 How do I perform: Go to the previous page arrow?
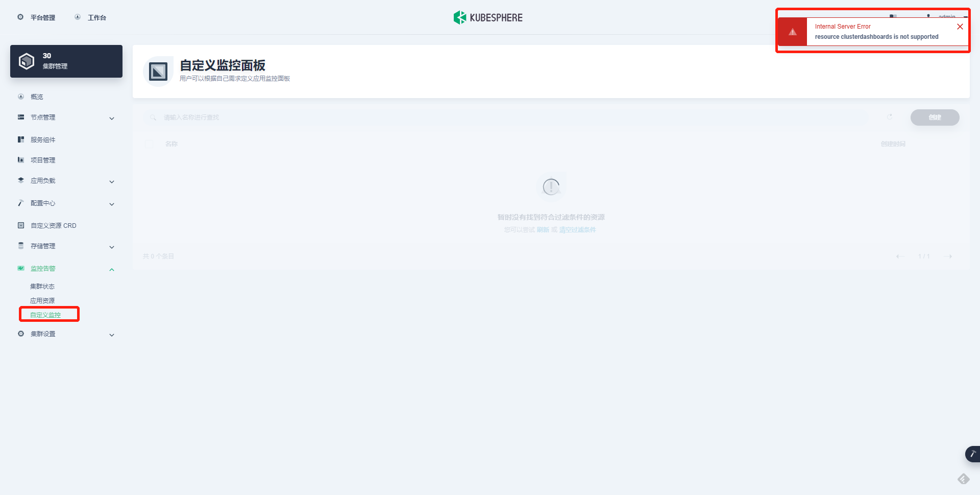[900, 256]
